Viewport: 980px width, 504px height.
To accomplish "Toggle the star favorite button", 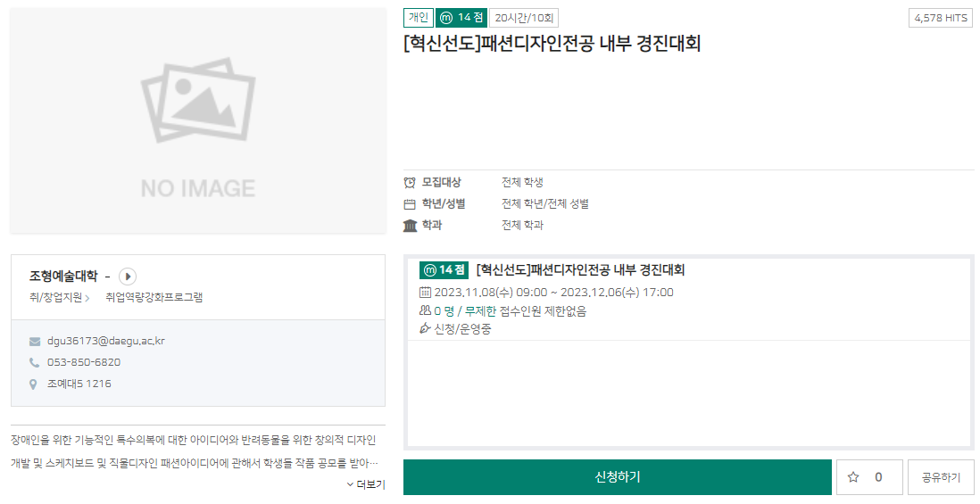I will (x=868, y=477).
